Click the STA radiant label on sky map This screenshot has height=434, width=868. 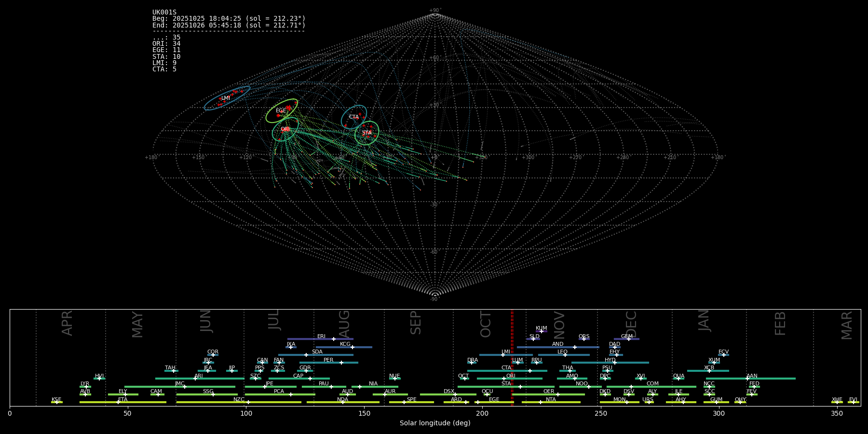click(366, 133)
